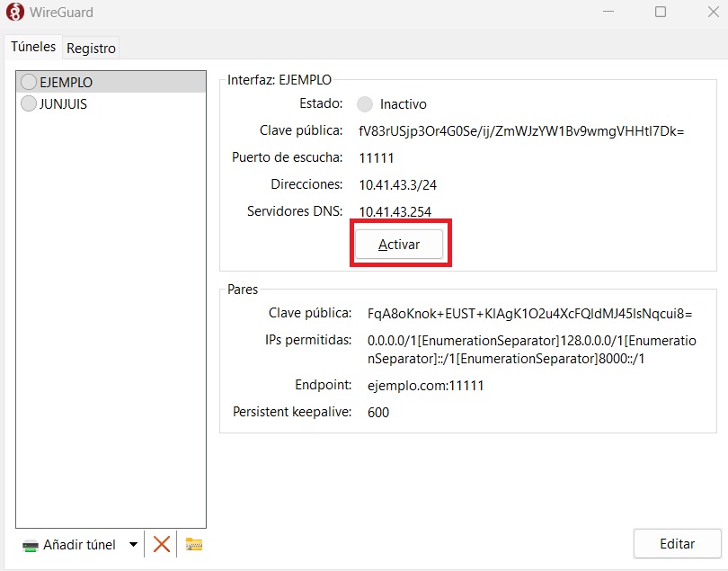Open the Añadir túnel dropdown arrow

pyautogui.click(x=133, y=544)
